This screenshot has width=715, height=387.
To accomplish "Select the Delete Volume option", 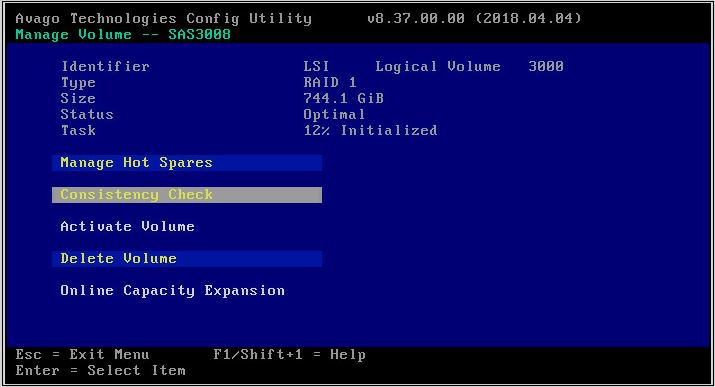I will pyautogui.click(x=187, y=258).
